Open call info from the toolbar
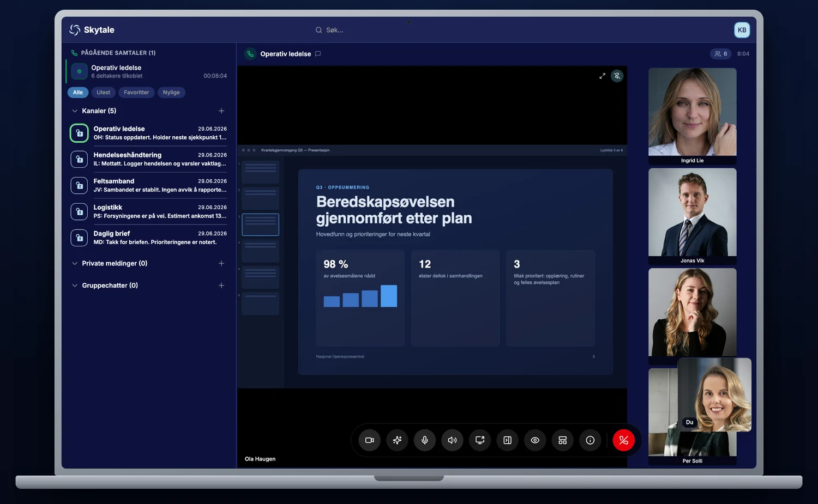 (590, 440)
